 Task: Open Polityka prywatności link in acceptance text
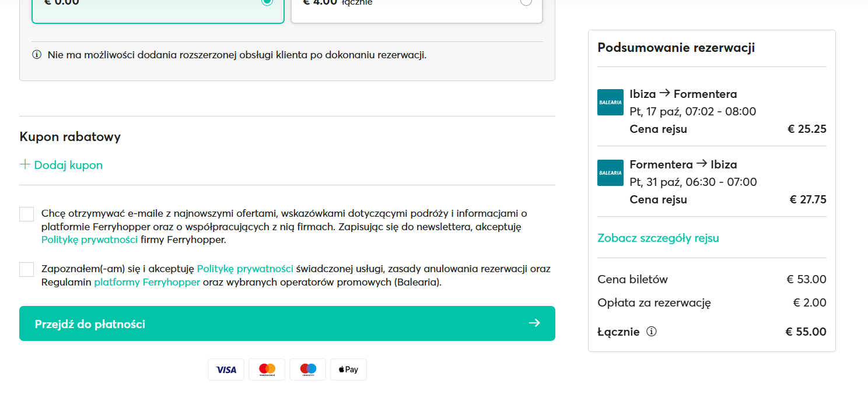tap(245, 269)
